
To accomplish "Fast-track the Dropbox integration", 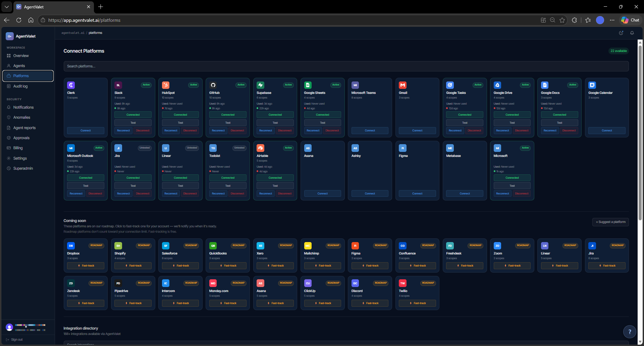I will point(86,266).
